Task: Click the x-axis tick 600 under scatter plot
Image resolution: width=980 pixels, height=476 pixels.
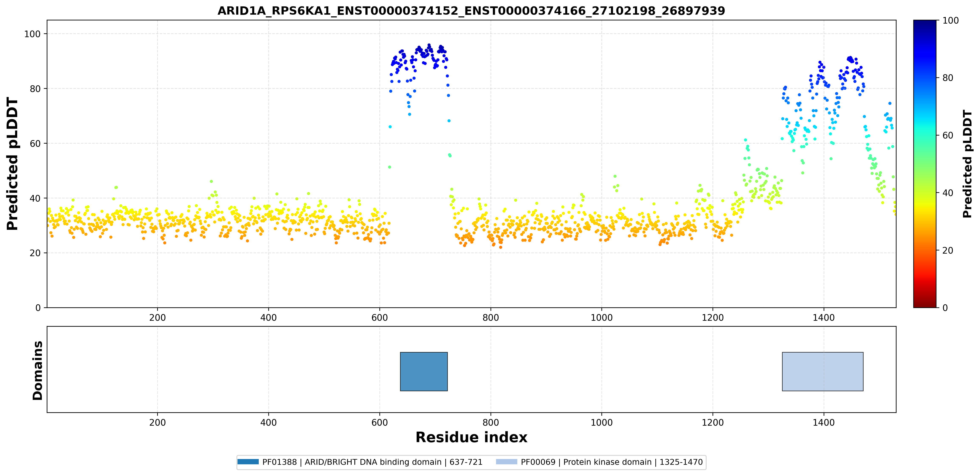Action: coord(380,318)
